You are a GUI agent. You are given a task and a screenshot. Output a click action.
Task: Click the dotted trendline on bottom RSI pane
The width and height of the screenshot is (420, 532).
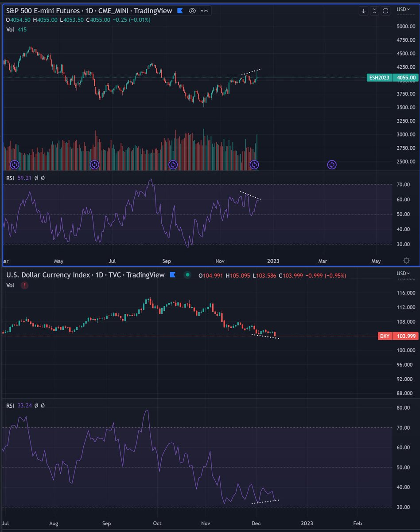[x=265, y=501]
